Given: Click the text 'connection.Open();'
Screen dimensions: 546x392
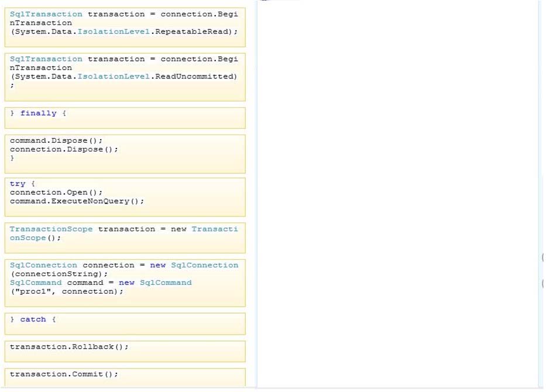Looking at the screenshot, I should tap(56, 192).
